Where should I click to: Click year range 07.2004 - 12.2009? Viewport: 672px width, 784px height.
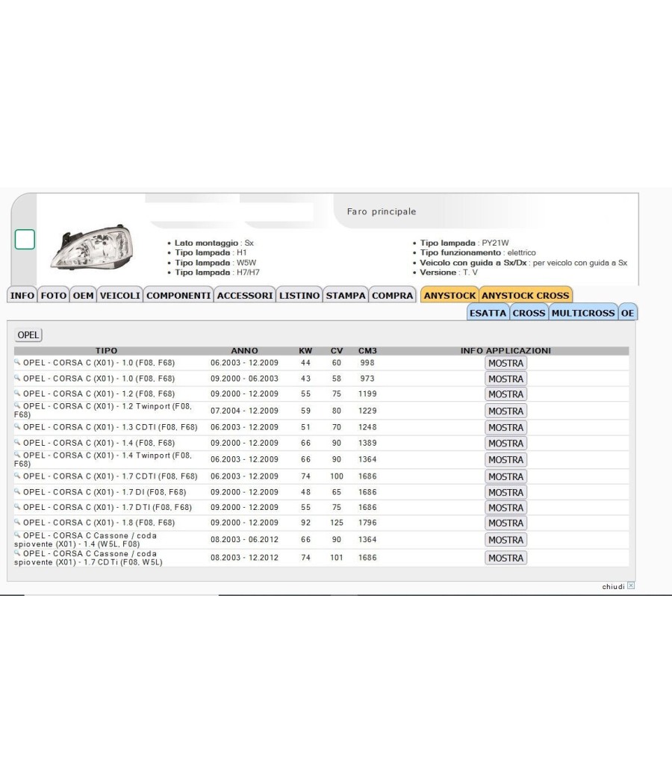point(244,411)
